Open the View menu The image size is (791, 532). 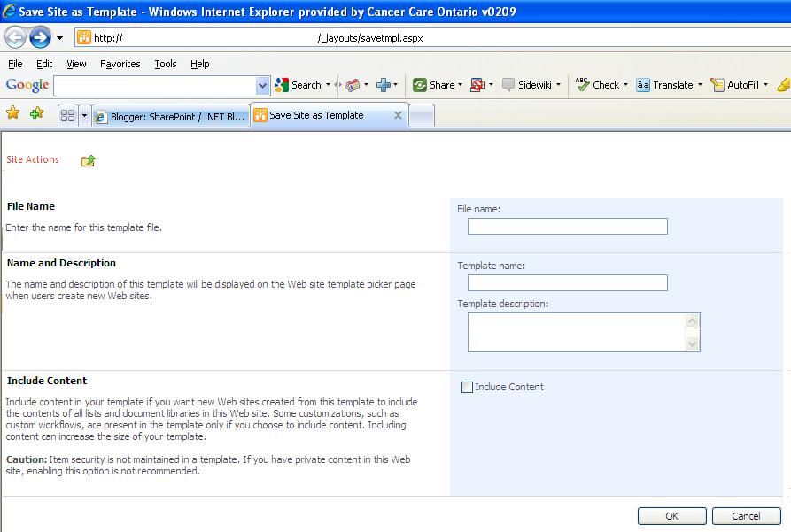(76, 64)
